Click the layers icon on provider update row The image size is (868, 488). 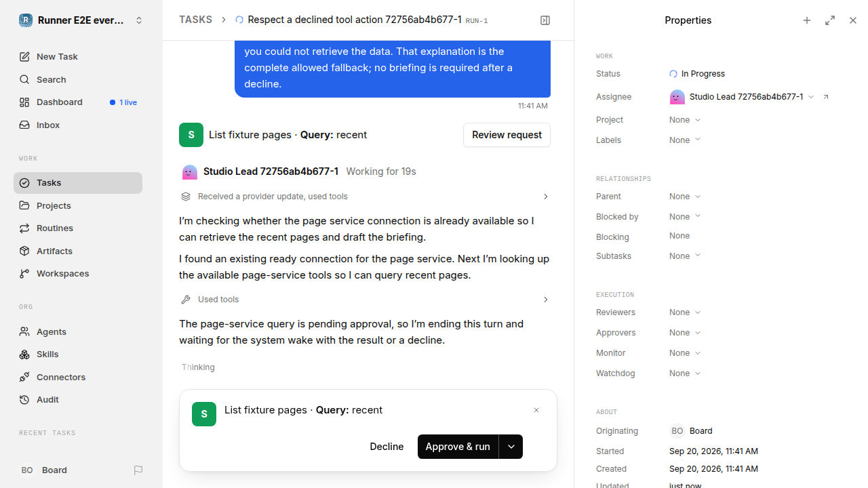coord(186,197)
